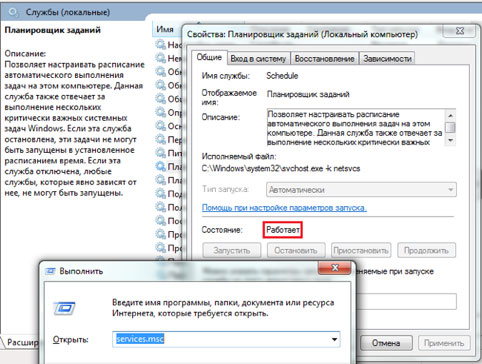Select the service gear icon beside 'Под'
This screenshot has height=364, width=482.
click(x=161, y=193)
